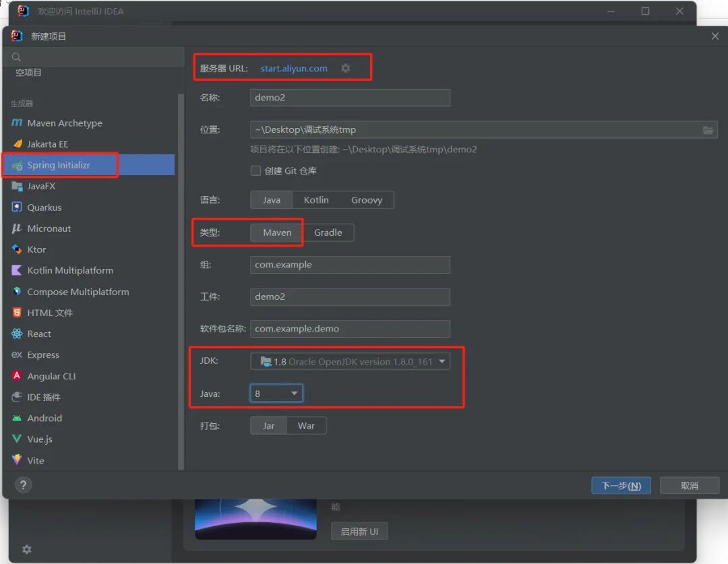Click the Quarkus icon

pyautogui.click(x=17, y=207)
